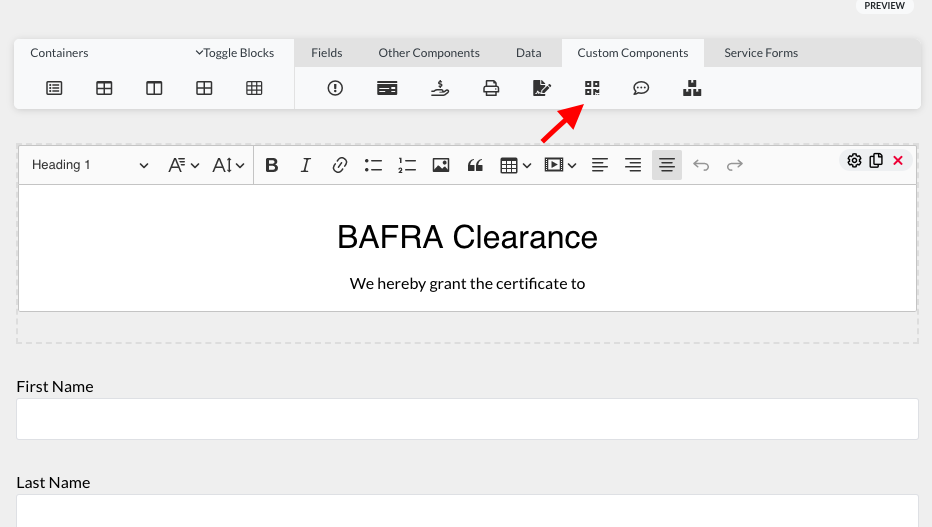
Task: Click in the Last Name field
Action: 467,510
